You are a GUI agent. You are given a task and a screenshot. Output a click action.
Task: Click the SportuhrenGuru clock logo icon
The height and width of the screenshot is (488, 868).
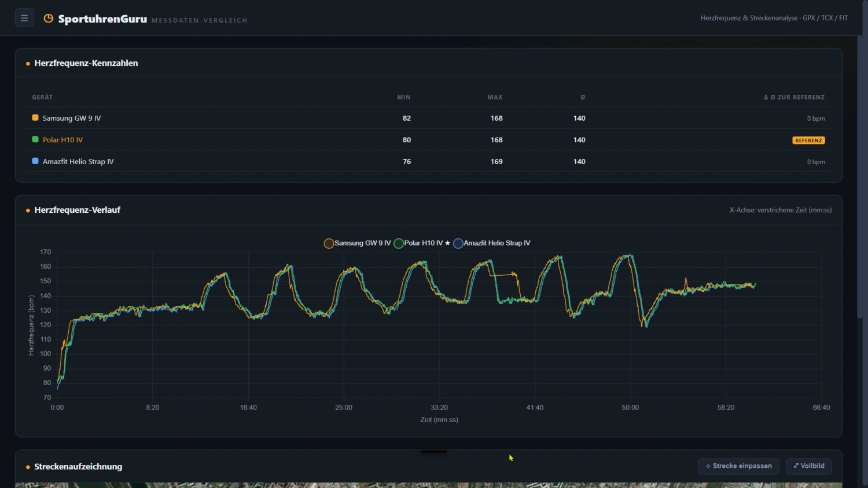tap(49, 19)
